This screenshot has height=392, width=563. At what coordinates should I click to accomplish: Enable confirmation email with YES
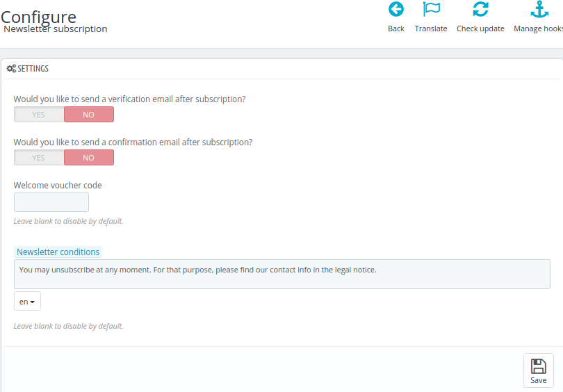(x=39, y=158)
